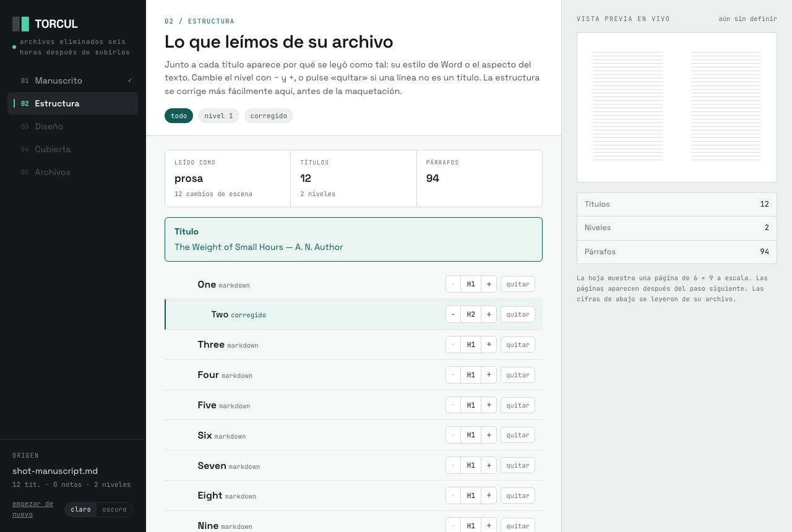Increase level of heading One
792x532 pixels.
pyautogui.click(x=489, y=284)
